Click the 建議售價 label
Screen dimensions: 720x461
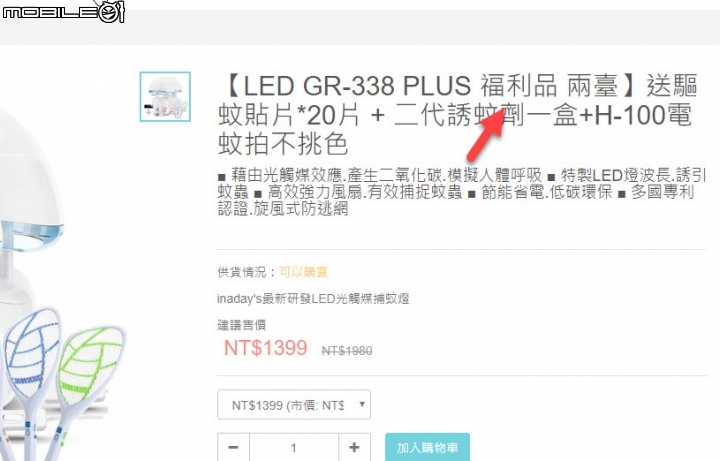[x=242, y=325]
